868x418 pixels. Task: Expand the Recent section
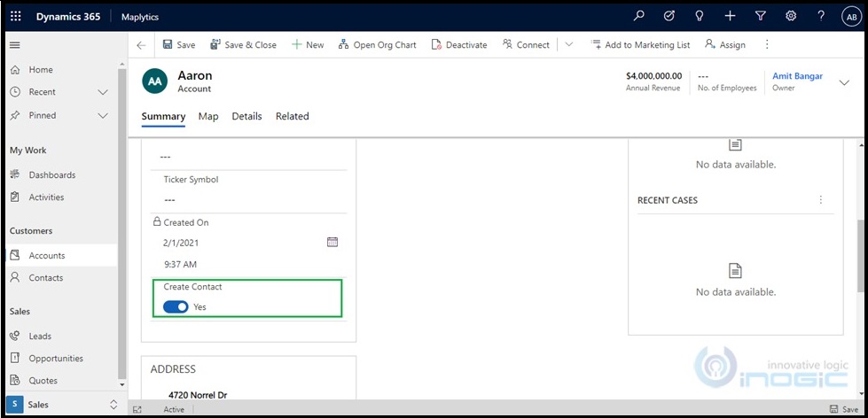click(103, 92)
